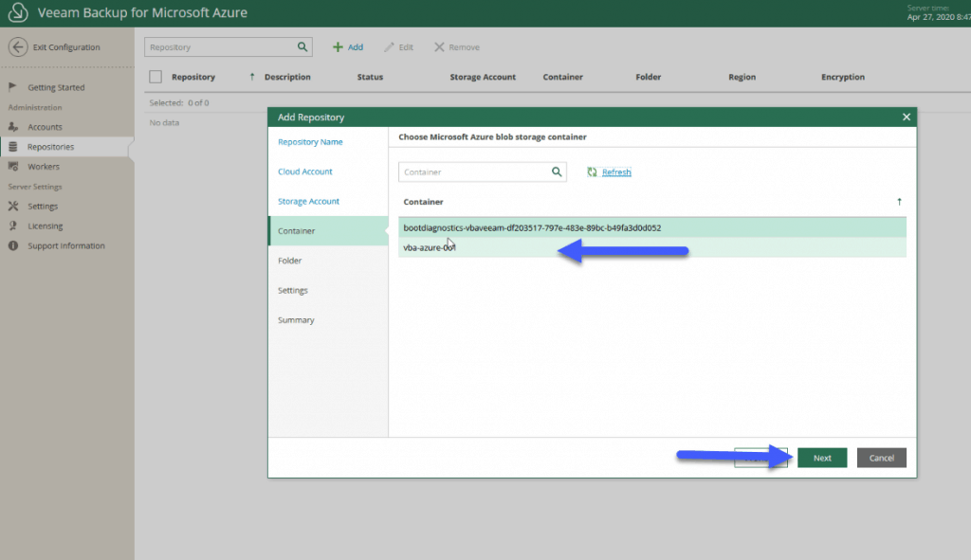Click the Repository search magnifier icon
This screenshot has width=971, height=560.
302,47
